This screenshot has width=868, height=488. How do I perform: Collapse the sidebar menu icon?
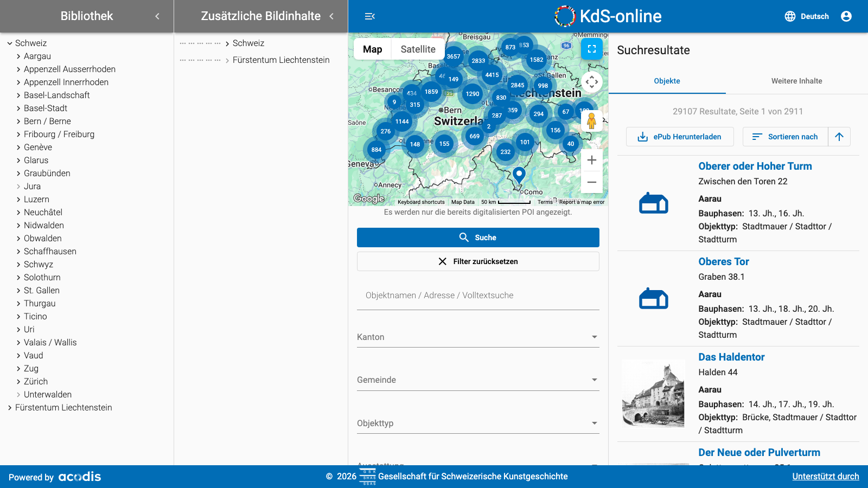point(370,16)
